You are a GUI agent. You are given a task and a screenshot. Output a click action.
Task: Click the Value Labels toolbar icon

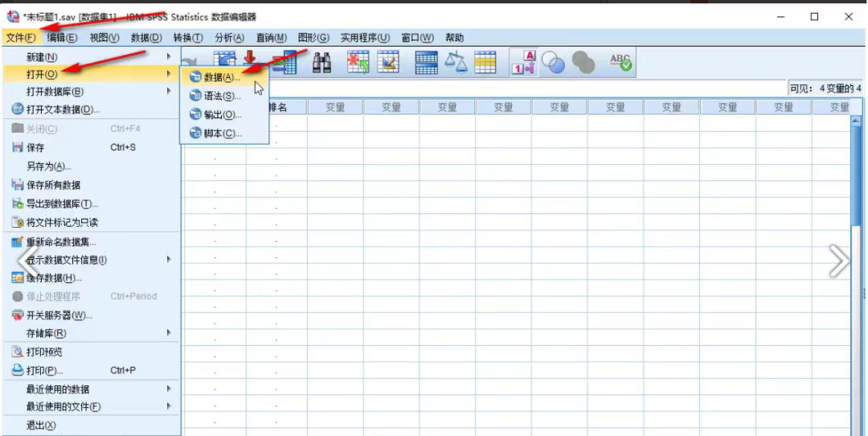pyautogui.click(x=524, y=64)
